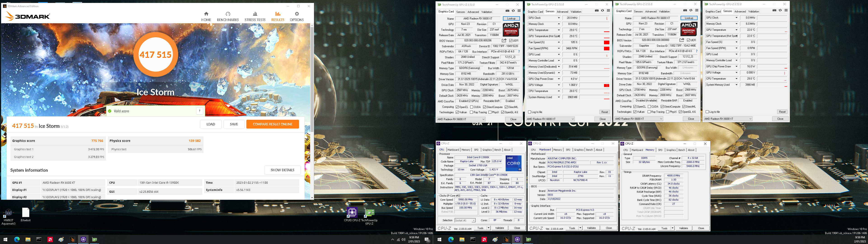Click BIOS export icon in ASRock GPU-Z window

(504, 40)
